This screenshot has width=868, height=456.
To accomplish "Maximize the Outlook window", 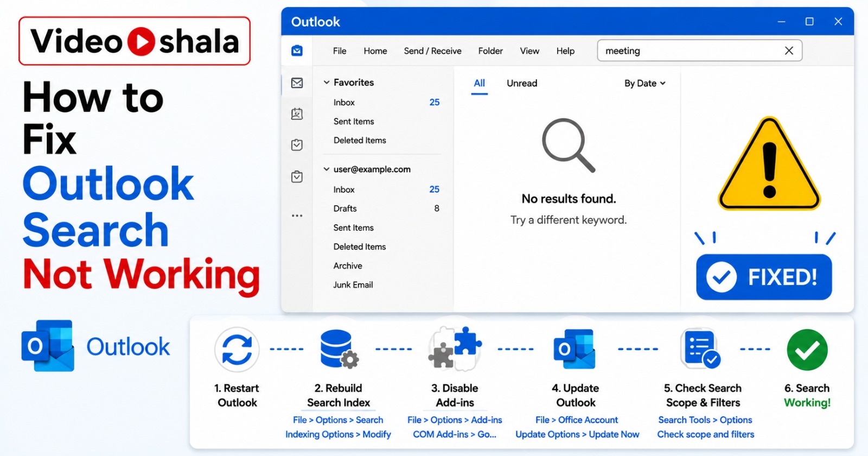I will pos(809,22).
